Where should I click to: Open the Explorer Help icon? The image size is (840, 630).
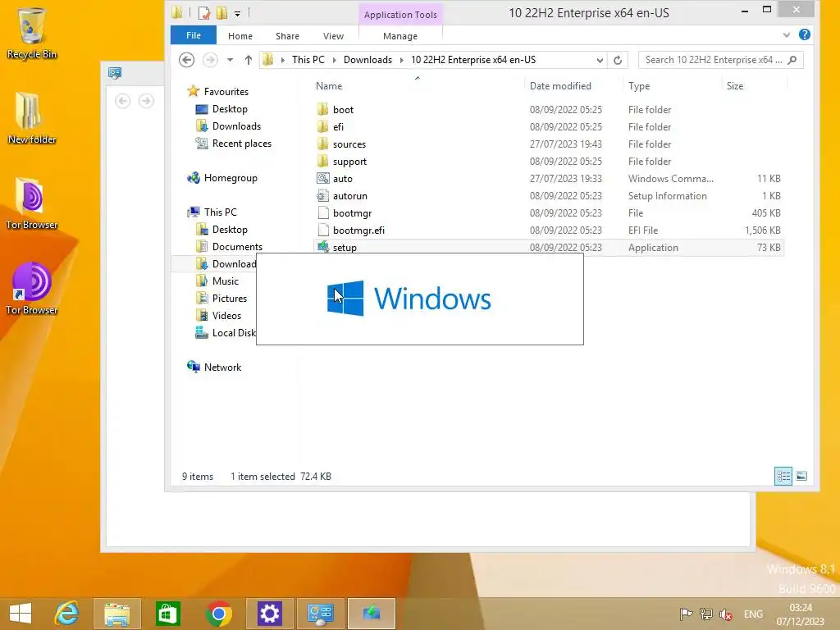[x=804, y=34]
